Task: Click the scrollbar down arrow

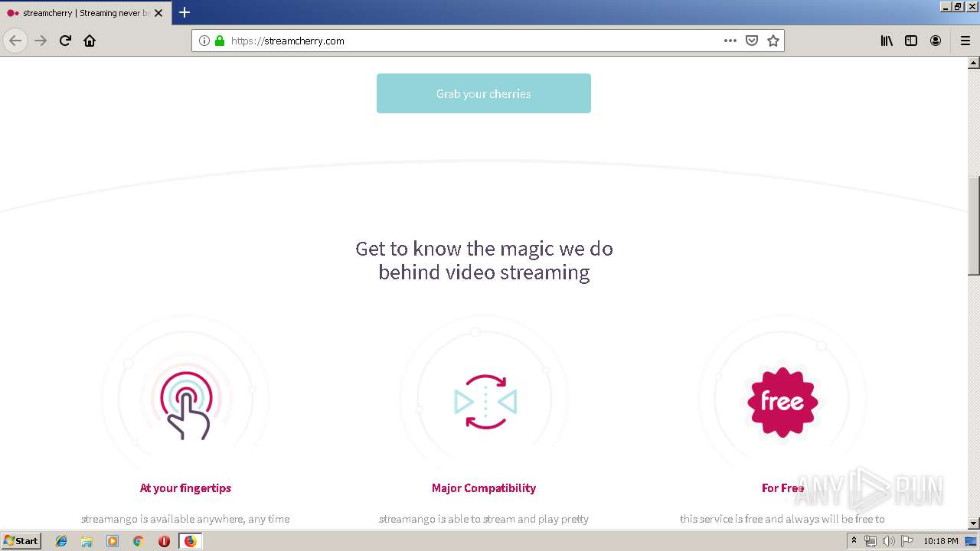Action: tap(974, 523)
